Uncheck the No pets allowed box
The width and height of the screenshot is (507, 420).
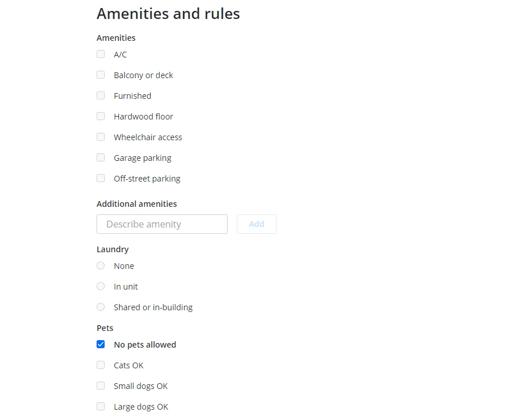(101, 344)
